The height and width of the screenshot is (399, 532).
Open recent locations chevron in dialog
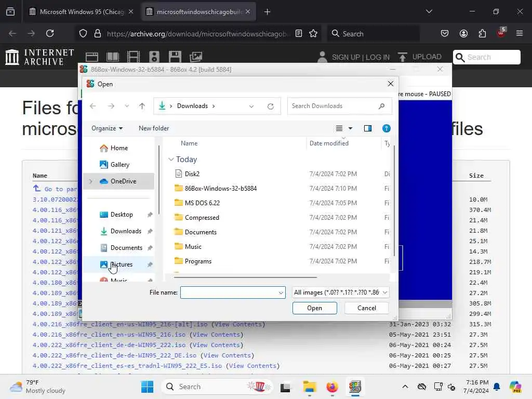[127, 106]
